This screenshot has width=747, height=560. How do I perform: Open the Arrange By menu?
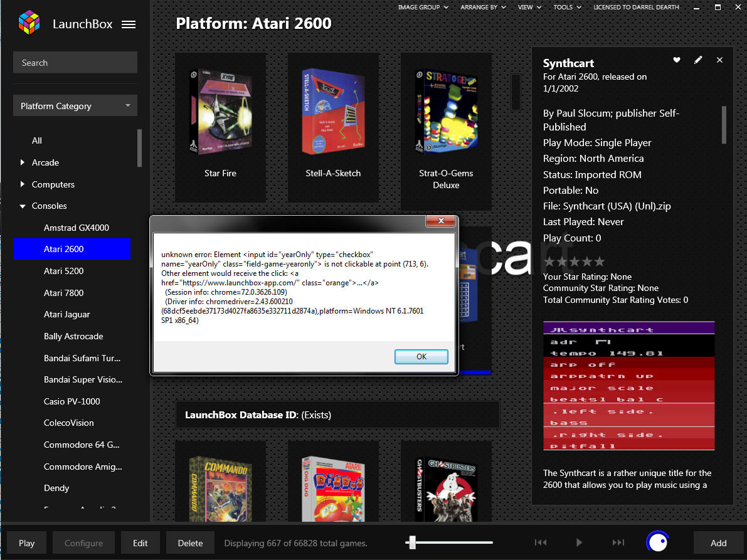click(x=483, y=7)
